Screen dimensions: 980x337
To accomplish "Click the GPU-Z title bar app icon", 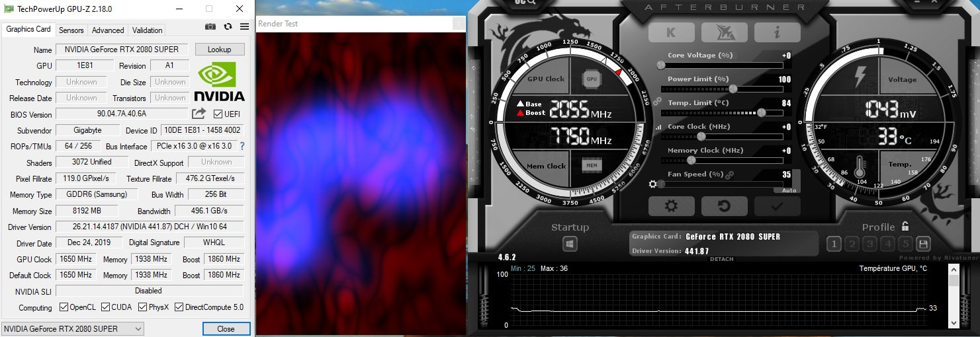I will point(9,9).
